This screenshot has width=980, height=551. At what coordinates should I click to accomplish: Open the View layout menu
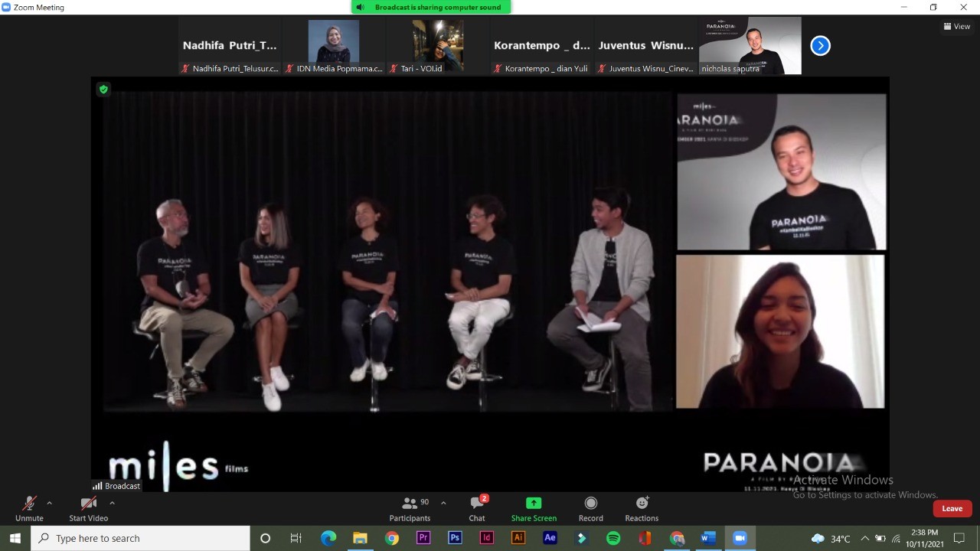coord(957,26)
